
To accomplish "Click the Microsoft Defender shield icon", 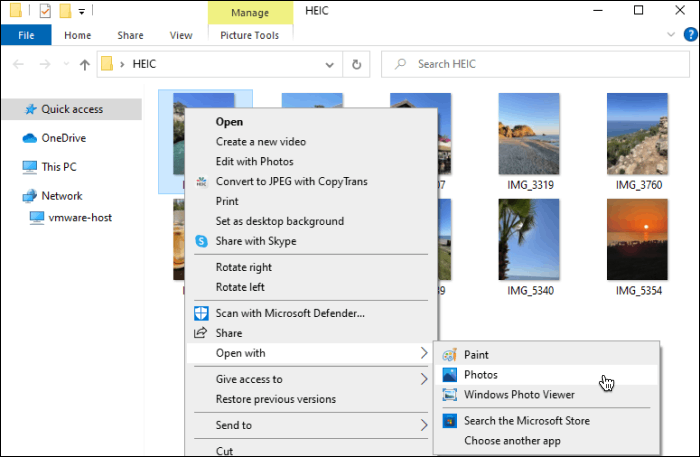I will (201, 313).
